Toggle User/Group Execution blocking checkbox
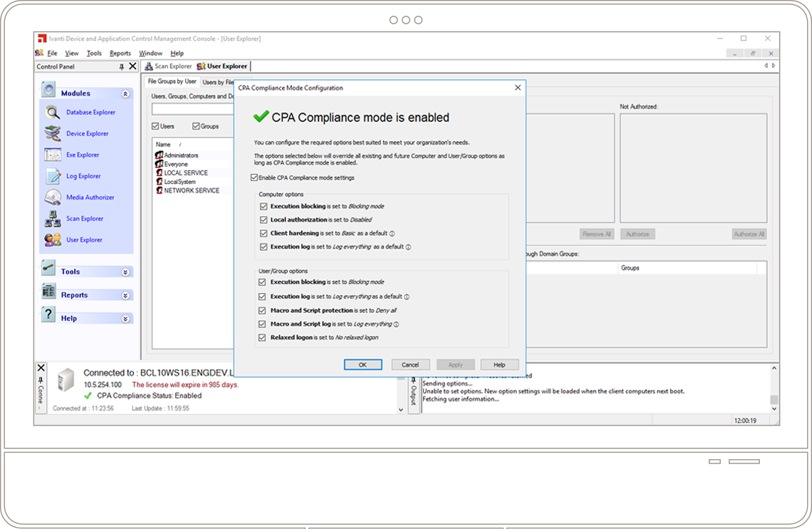Viewport: 812px width, 529px height. click(262, 282)
